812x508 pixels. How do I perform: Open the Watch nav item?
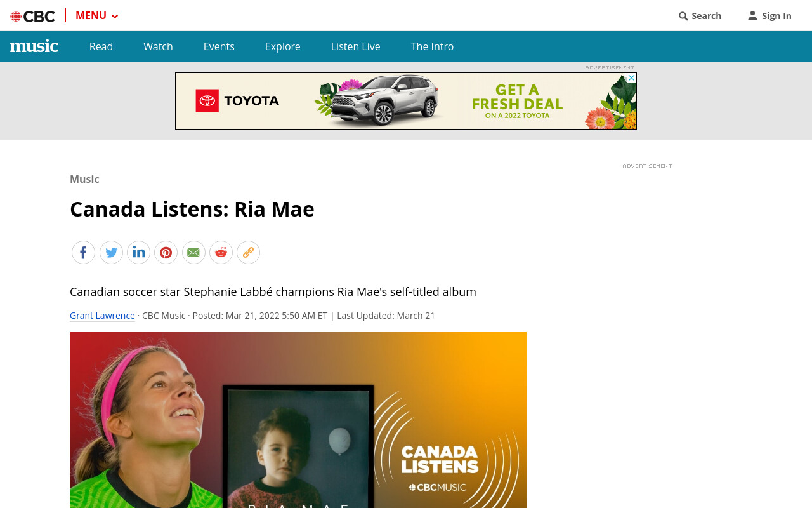point(158,46)
